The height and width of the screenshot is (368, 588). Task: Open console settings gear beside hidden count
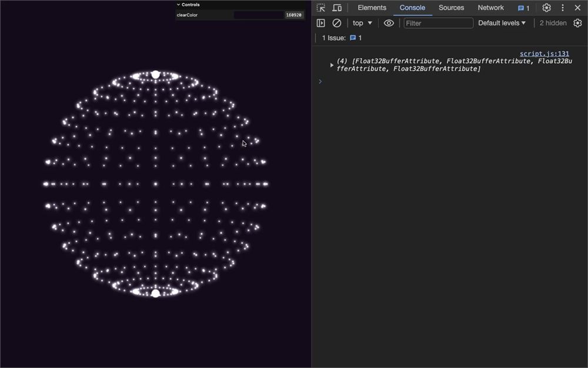tap(577, 24)
